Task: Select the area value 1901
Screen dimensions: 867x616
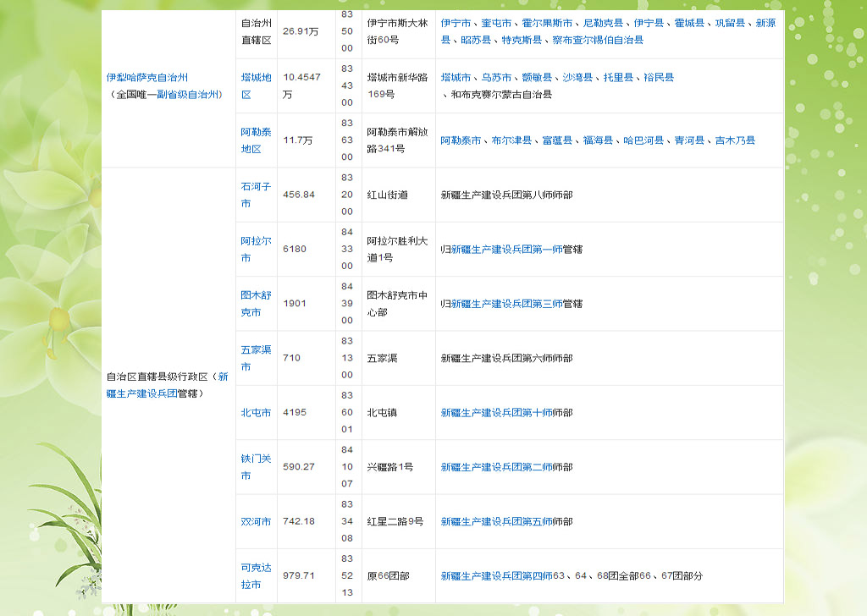Action: (x=294, y=304)
